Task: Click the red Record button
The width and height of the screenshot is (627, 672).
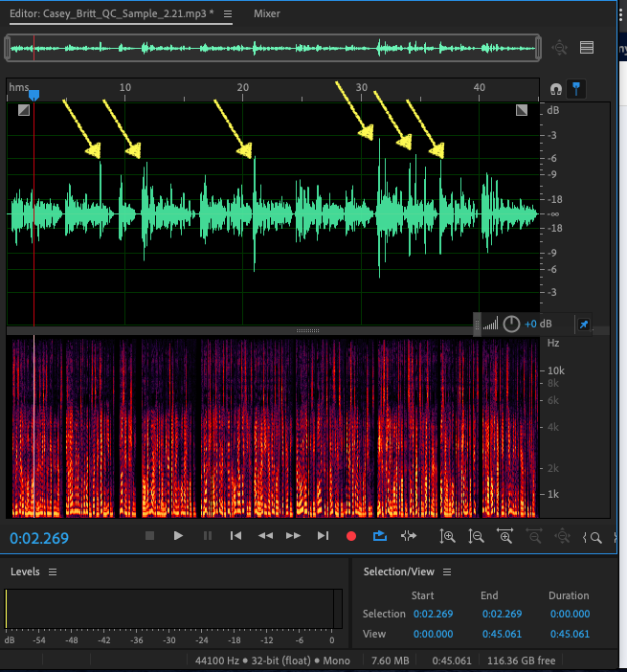Action: (x=351, y=536)
